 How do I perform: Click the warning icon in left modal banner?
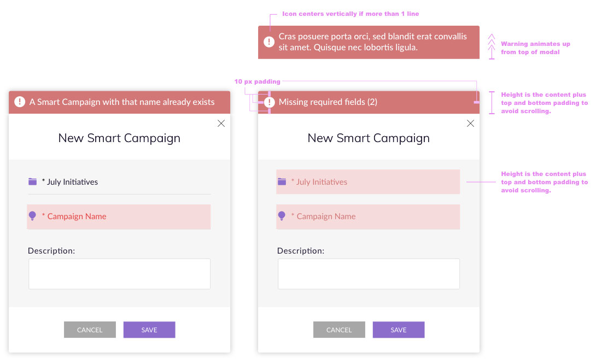tap(20, 102)
